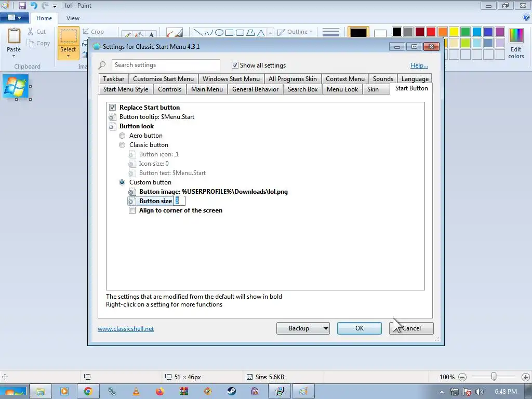Image resolution: width=532 pixels, height=399 pixels.
Task: Click the Button size value field
Action: (179, 201)
